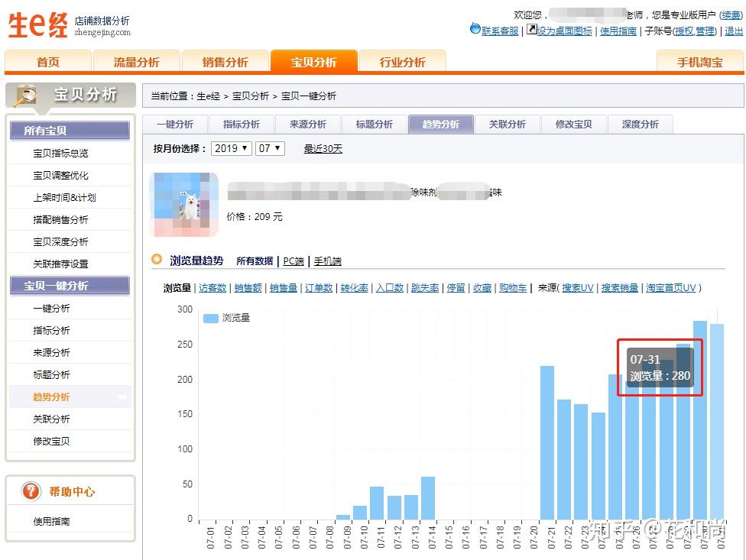Open the 关联分析 sub-tab

[x=508, y=124]
